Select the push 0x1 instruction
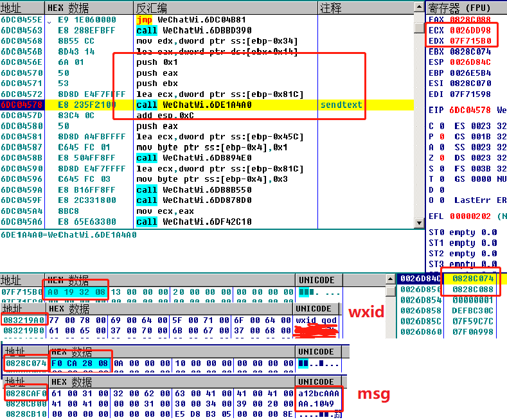Viewport: 507px width, 420px height. coord(157,62)
